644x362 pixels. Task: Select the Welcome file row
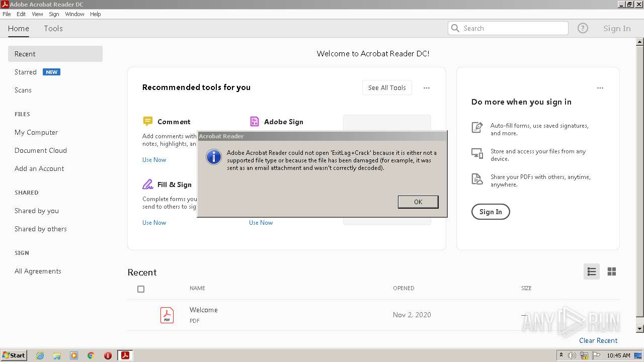point(373,315)
